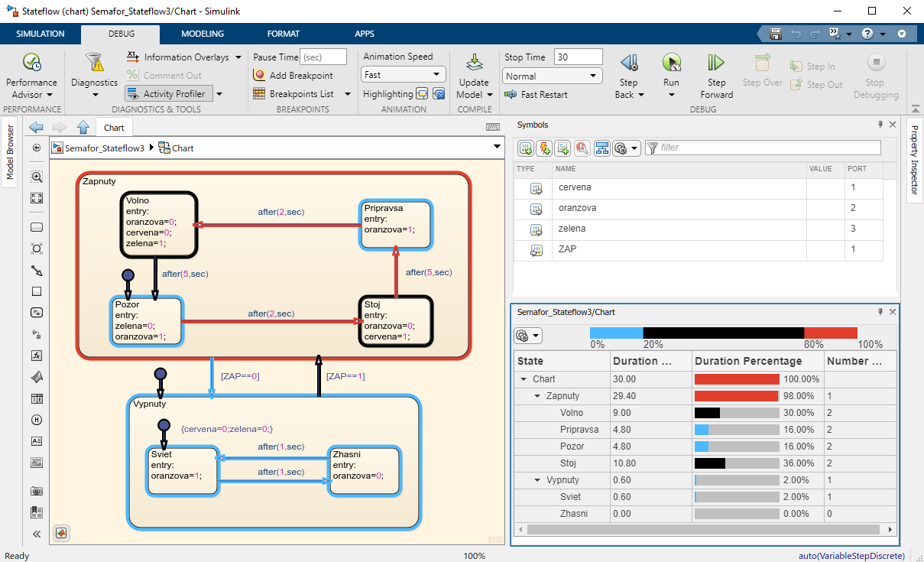Click the Screenshot camera palette icon
This screenshot has height=562, width=924.
pyautogui.click(x=37, y=491)
